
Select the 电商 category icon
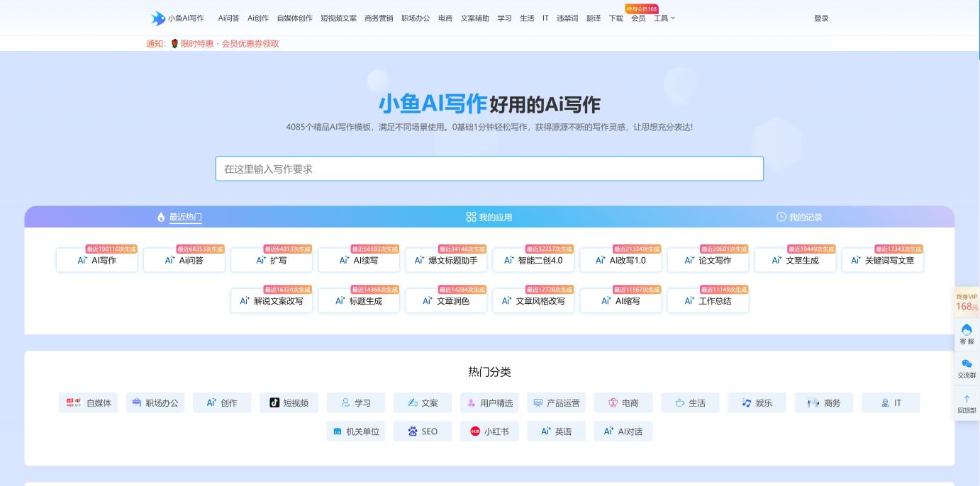[613, 402]
